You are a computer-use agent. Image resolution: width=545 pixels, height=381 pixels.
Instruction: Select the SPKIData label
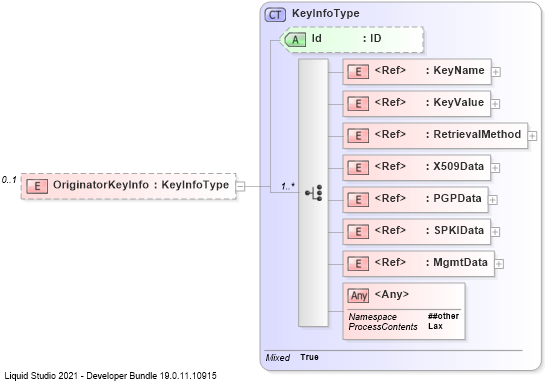coord(459,230)
